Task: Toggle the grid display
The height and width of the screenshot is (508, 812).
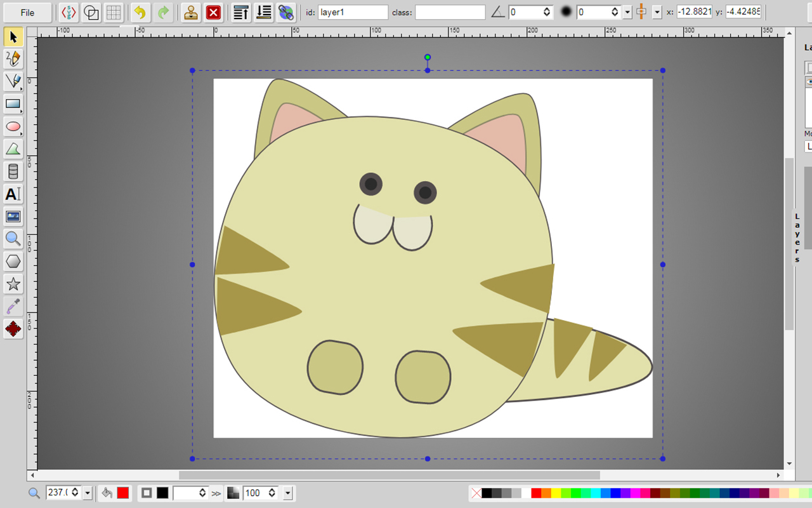Action: click(x=114, y=12)
